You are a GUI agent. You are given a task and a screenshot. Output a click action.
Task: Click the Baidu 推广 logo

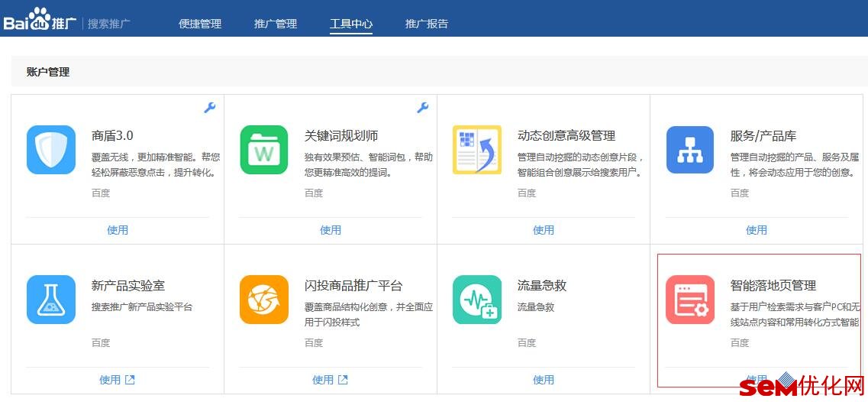(x=40, y=21)
